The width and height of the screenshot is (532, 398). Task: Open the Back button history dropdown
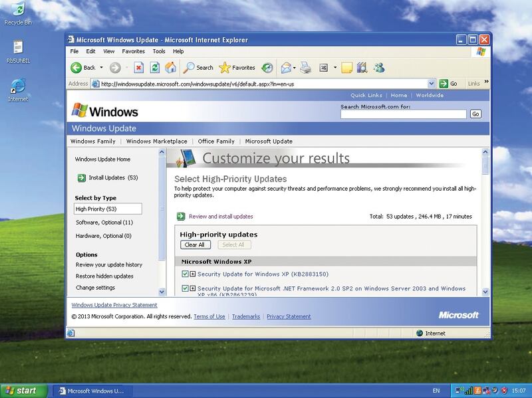click(101, 67)
